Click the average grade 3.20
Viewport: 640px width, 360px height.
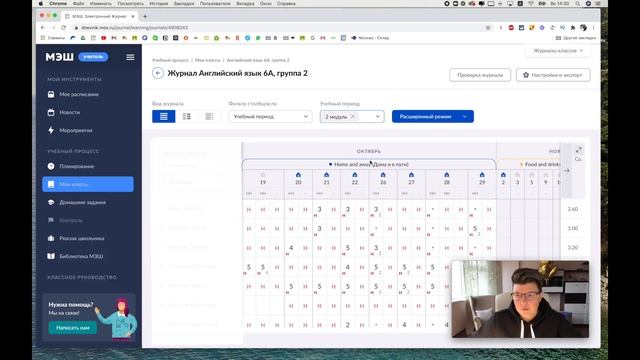tap(573, 247)
